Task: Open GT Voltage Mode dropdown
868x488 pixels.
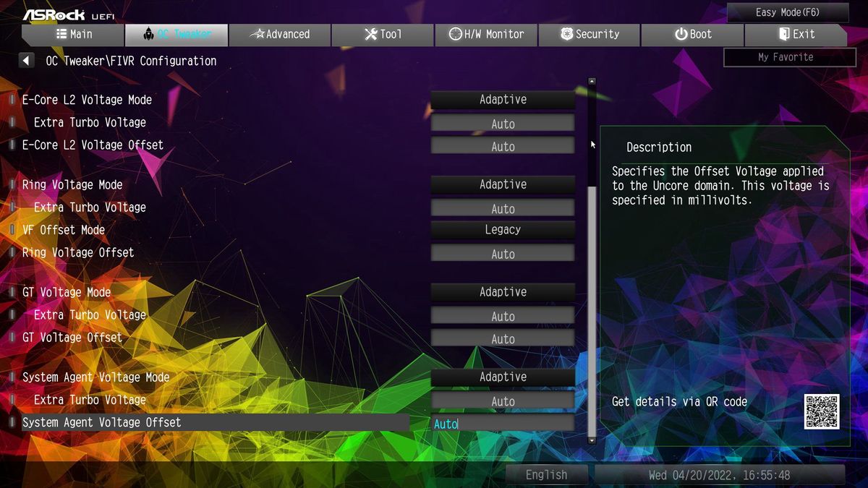Action: click(503, 292)
